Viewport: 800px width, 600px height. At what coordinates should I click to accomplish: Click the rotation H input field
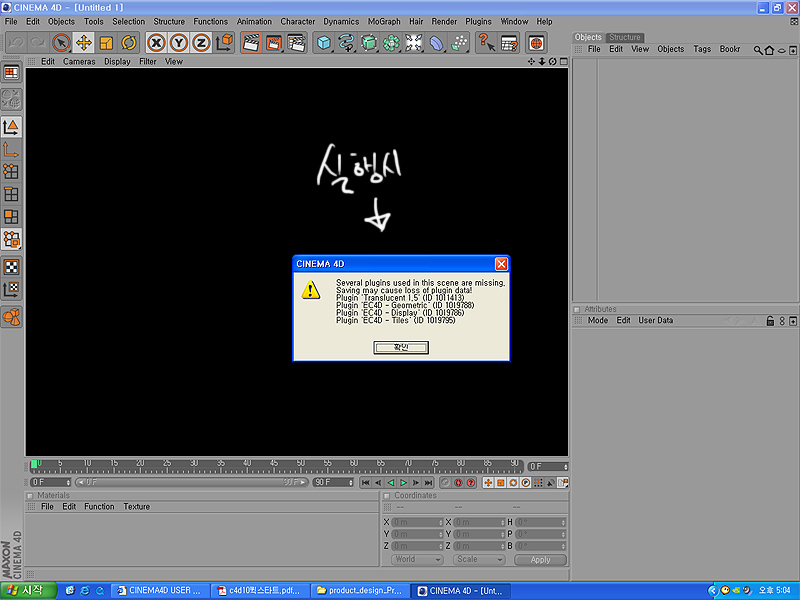pos(541,522)
